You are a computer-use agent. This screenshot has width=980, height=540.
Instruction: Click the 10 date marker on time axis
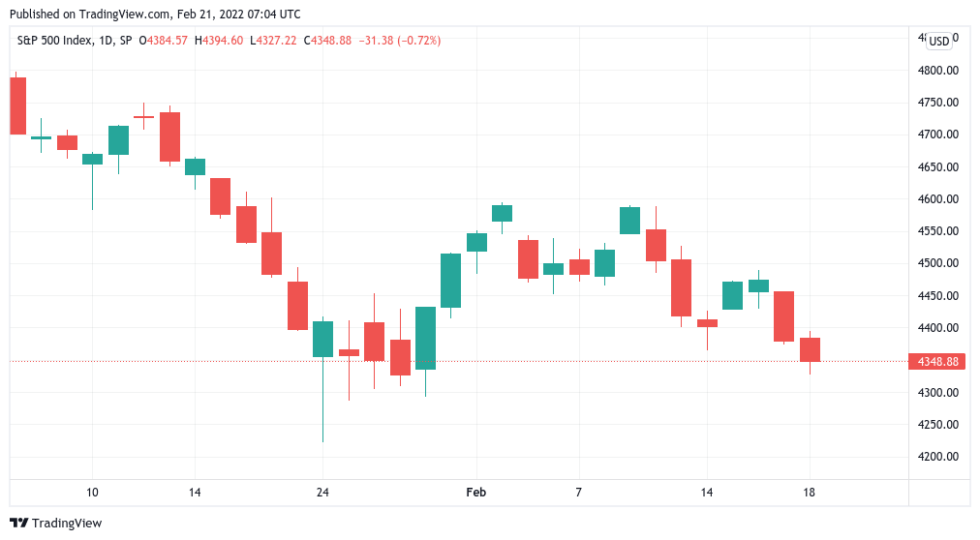(x=92, y=493)
